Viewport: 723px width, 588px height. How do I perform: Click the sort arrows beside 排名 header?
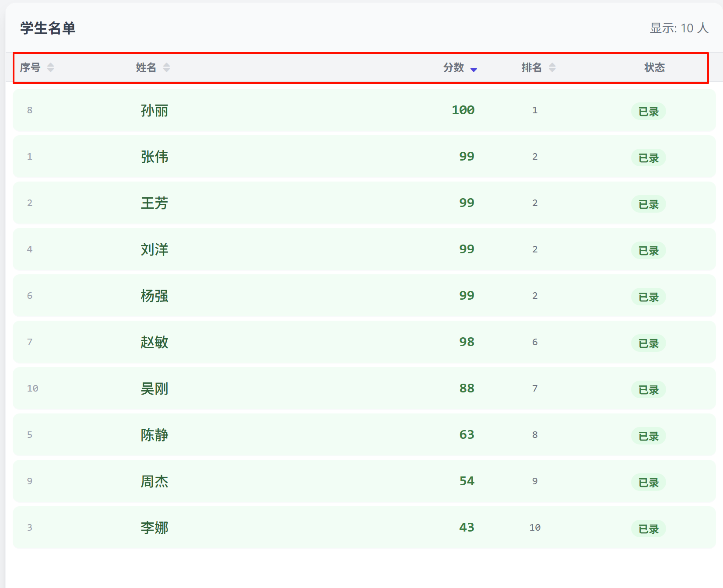(552, 67)
